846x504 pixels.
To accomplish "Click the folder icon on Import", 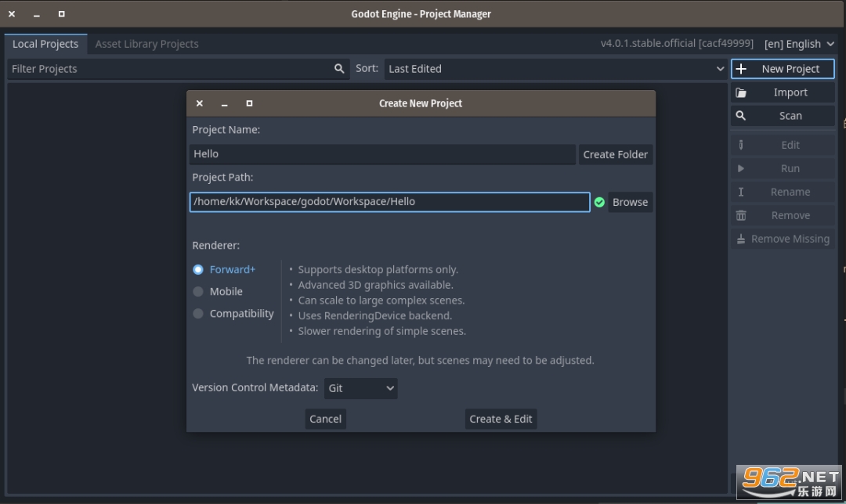I will [x=741, y=92].
